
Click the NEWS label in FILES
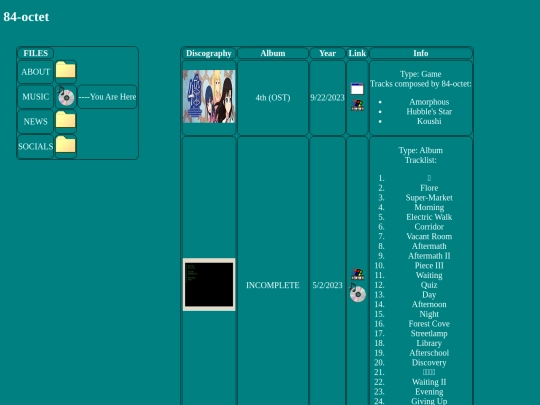coord(35,122)
